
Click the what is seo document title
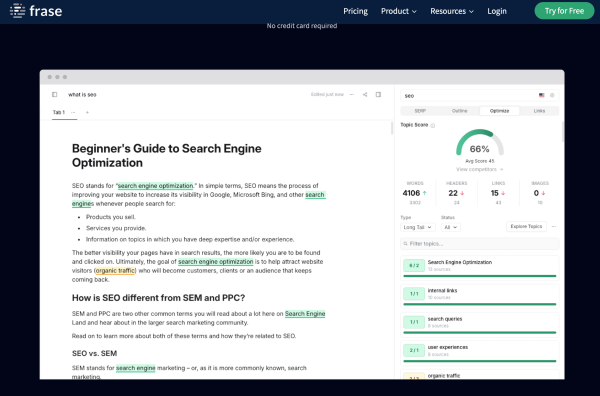tap(82, 95)
